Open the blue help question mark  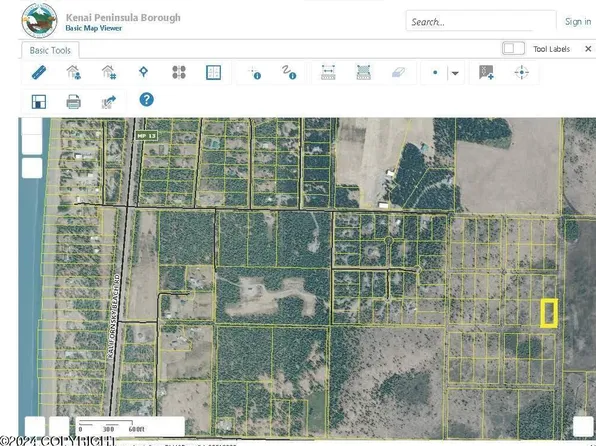(x=146, y=100)
